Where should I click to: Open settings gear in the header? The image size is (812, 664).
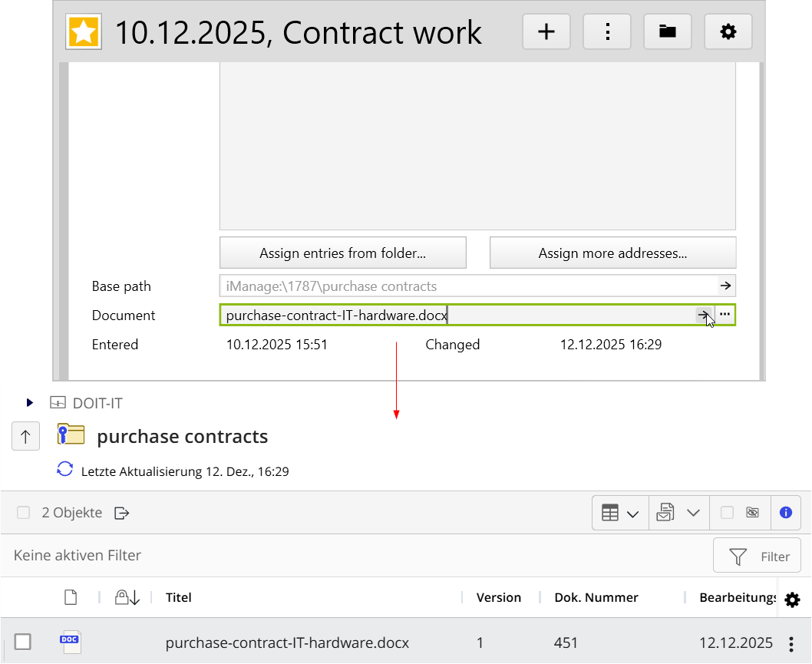[728, 31]
